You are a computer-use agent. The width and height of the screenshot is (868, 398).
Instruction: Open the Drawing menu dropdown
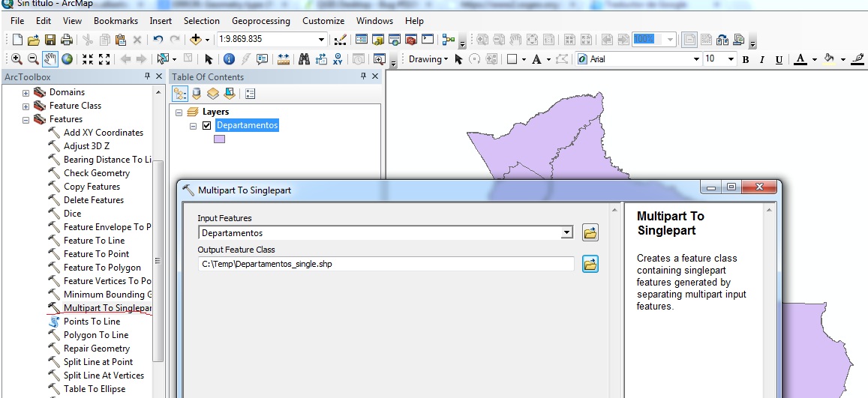[428, 59]
